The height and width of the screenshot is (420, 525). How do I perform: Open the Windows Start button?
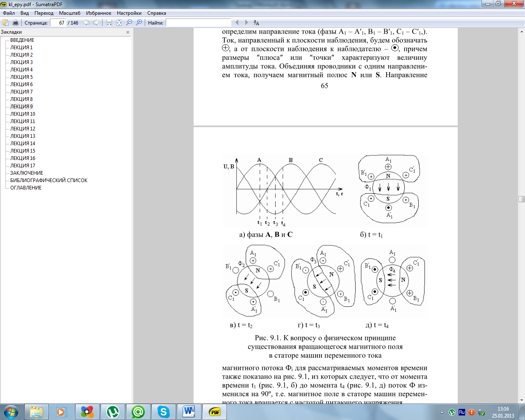pyautogui.click(x=11, y=412)
